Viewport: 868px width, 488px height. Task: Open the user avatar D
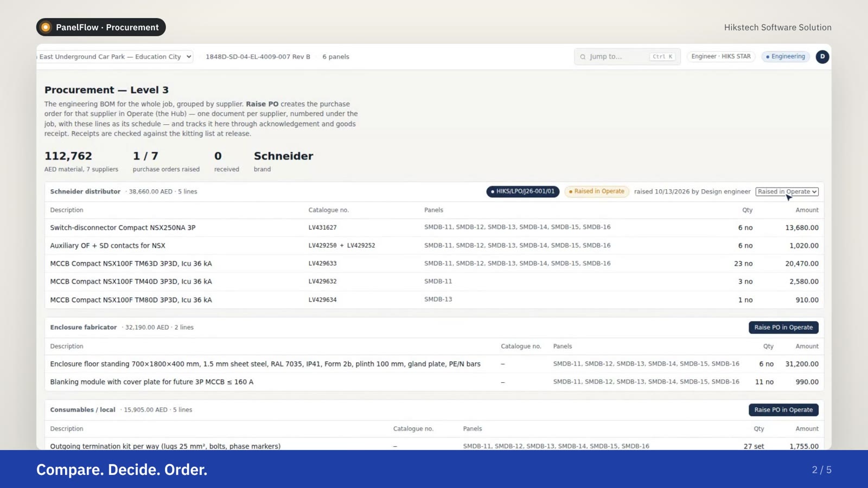[822, 56]
